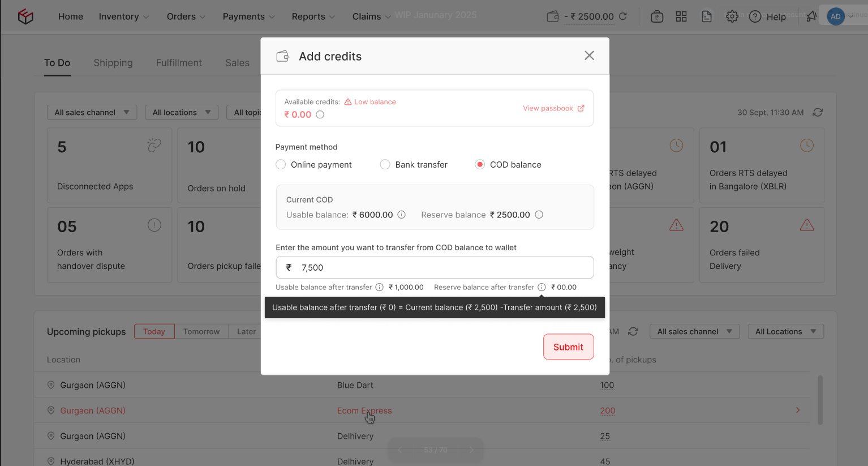The image size is (868, 466).
Task: Expand the Inventory menu
Action: tap(124, 16)
